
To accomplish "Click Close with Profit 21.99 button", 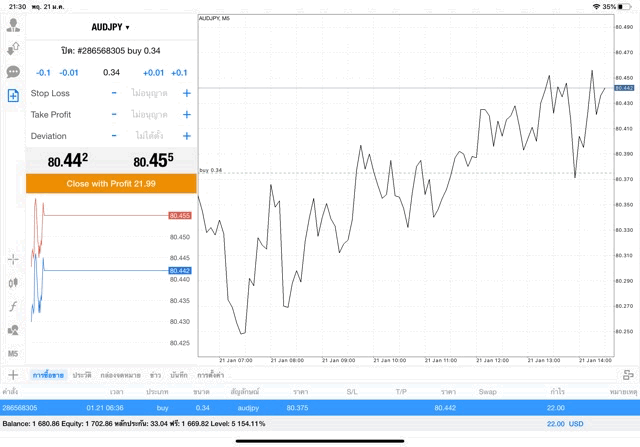I will click(x=111, y=184).
